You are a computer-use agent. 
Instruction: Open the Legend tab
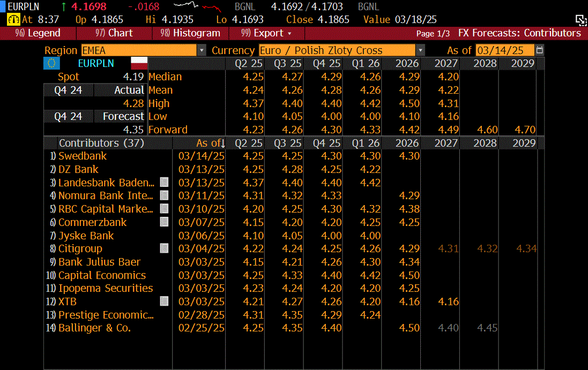[38, 33]
